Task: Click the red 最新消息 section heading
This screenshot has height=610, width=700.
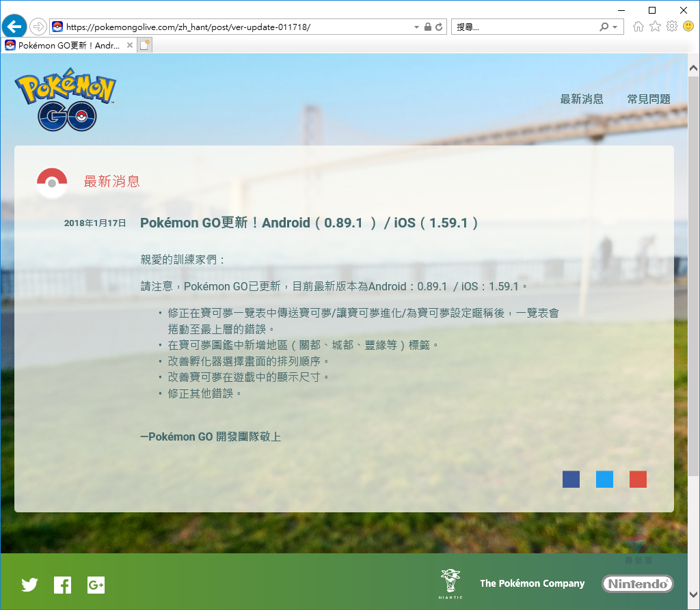Action: tap(111, 181)
